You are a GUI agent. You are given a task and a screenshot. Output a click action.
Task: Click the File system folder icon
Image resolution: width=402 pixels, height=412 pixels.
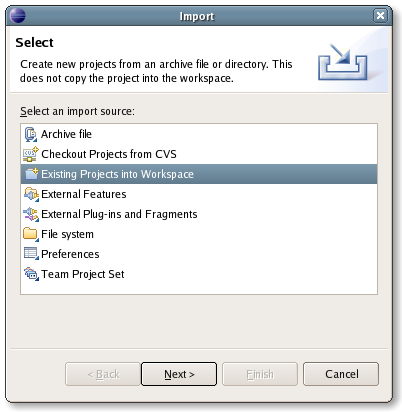click(x=31, y=234)
